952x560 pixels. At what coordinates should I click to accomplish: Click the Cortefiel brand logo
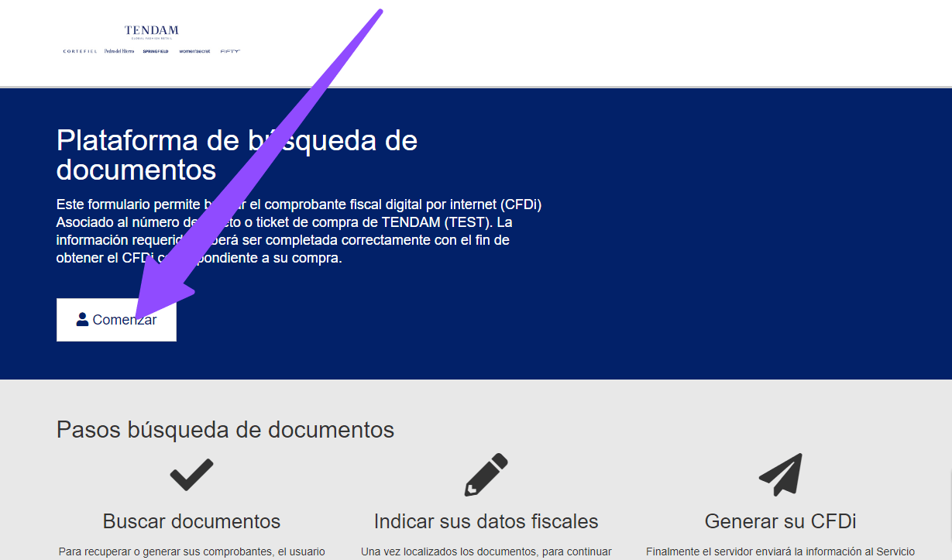point(80,51)
